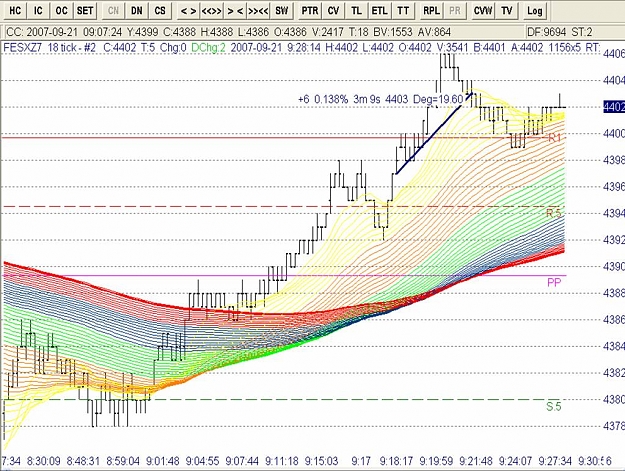
Task: Click the DN toolbar button
Action: point(137,10)
